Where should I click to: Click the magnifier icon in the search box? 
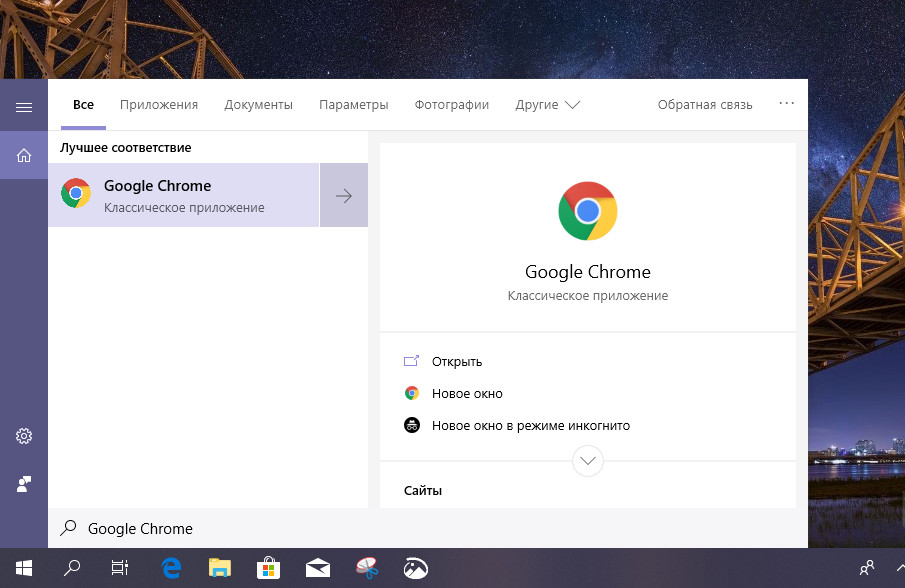68,528
